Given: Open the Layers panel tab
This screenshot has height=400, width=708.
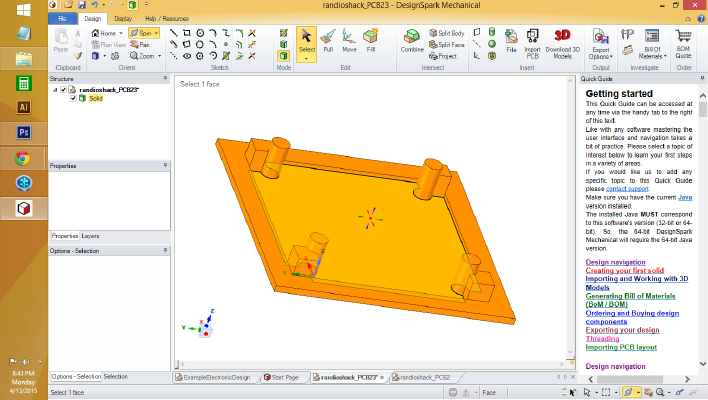Looking at the screenshot, I should tap(90, 236).
